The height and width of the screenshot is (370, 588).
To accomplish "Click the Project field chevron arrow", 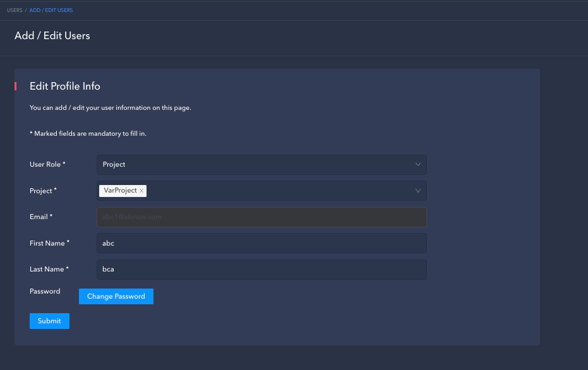I will click(417, 191).
